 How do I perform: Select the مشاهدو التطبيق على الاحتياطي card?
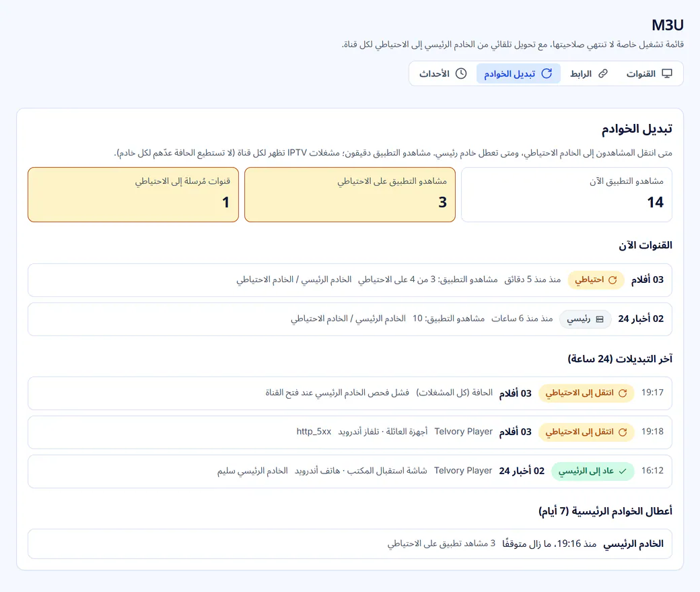(350, 195)
